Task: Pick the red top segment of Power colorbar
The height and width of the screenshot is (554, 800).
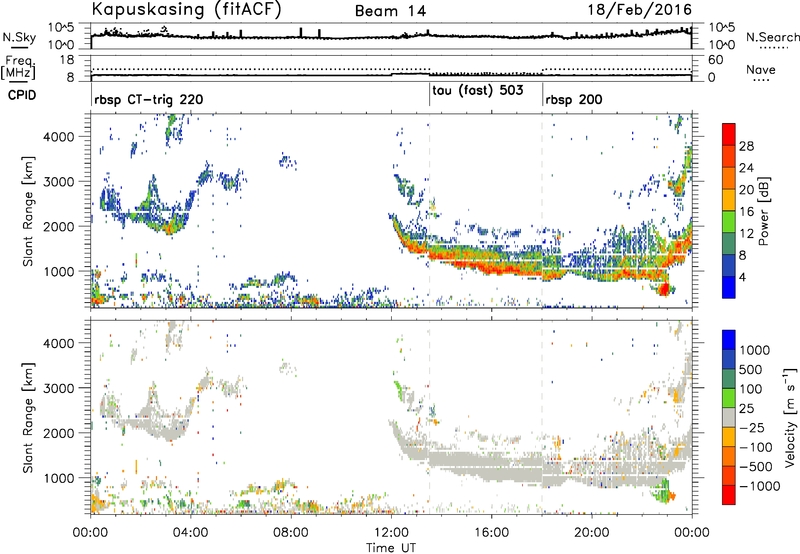Action: pos(729,134)
